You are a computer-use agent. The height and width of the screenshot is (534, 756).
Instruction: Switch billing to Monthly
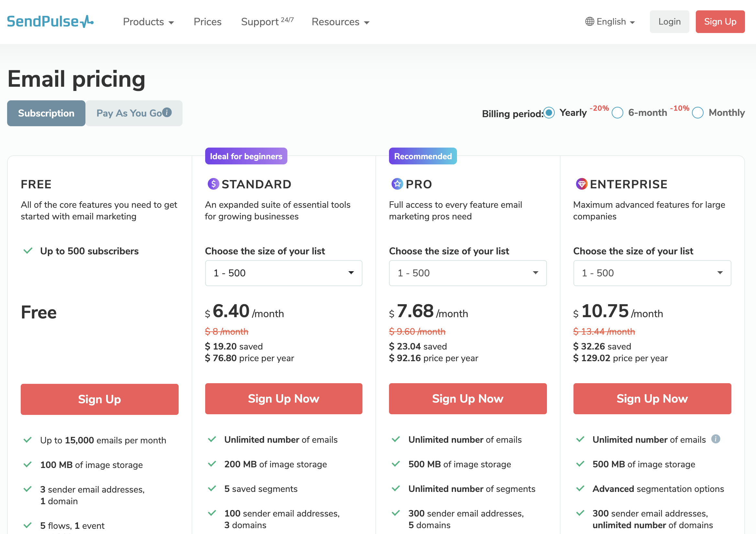pyautogui.click(x=698, y=113)
